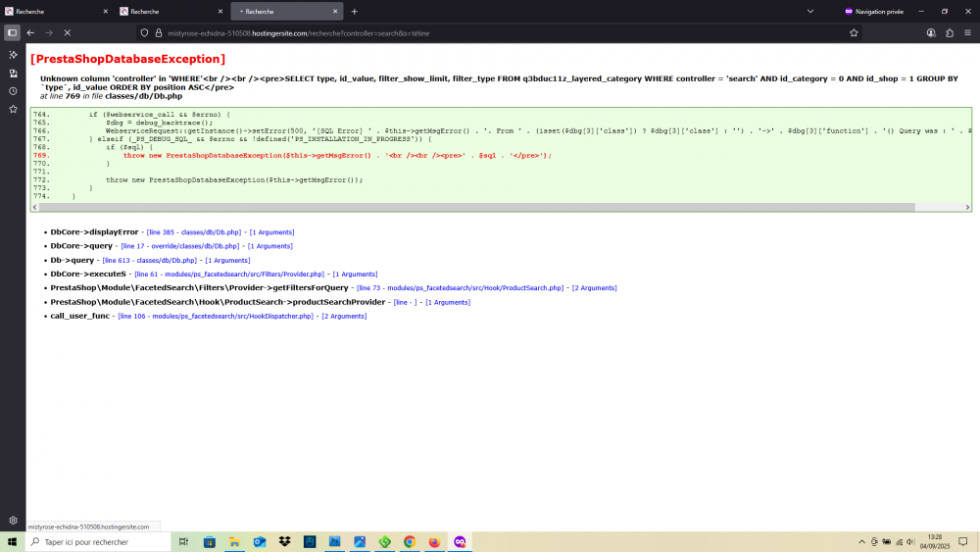The width and height of the screenshot is (980, 552).
Task: Open Dropbox from the taskbar
Action: tap(284, 542)
